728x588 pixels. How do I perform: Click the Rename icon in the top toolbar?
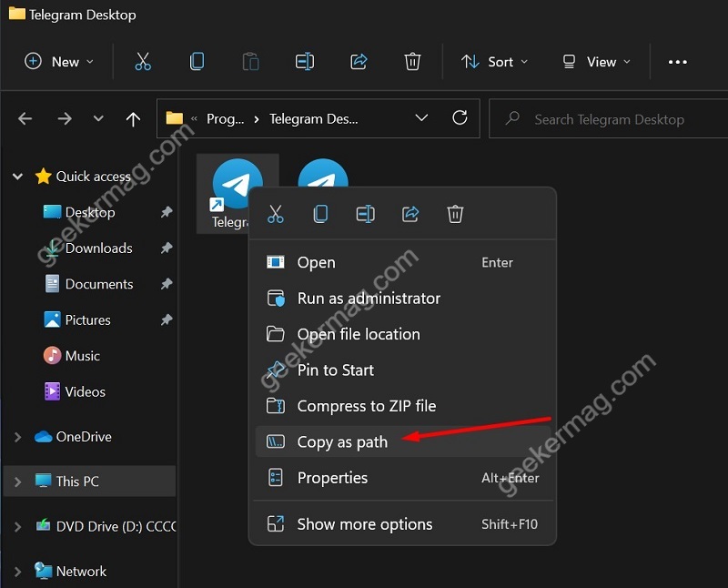pyautogui.click(x=305, y=61)
